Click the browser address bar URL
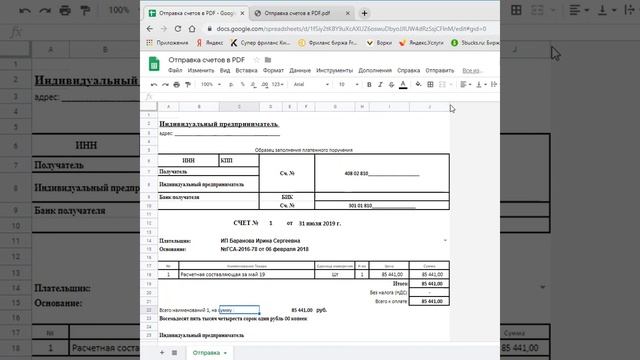This screenshot has width=640, height=360. [351, 29]
